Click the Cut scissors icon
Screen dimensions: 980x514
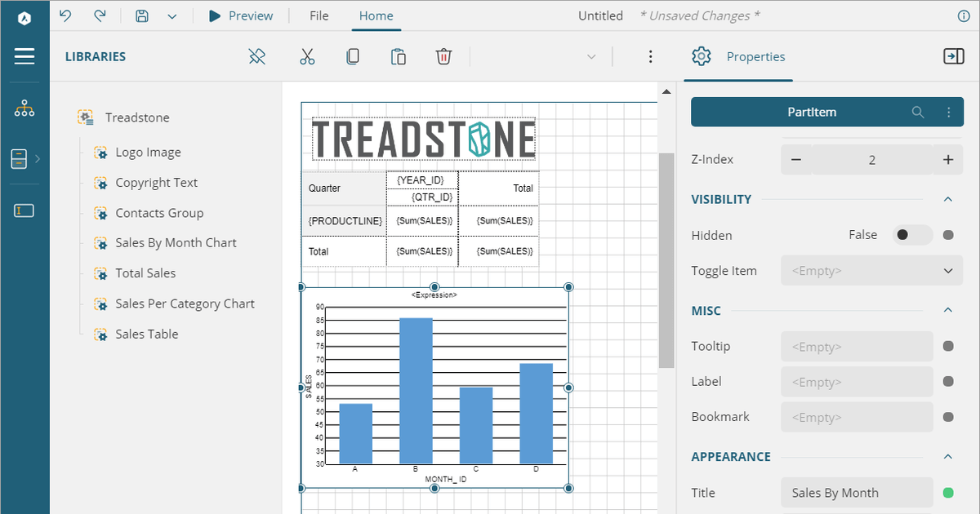[307, 56]
